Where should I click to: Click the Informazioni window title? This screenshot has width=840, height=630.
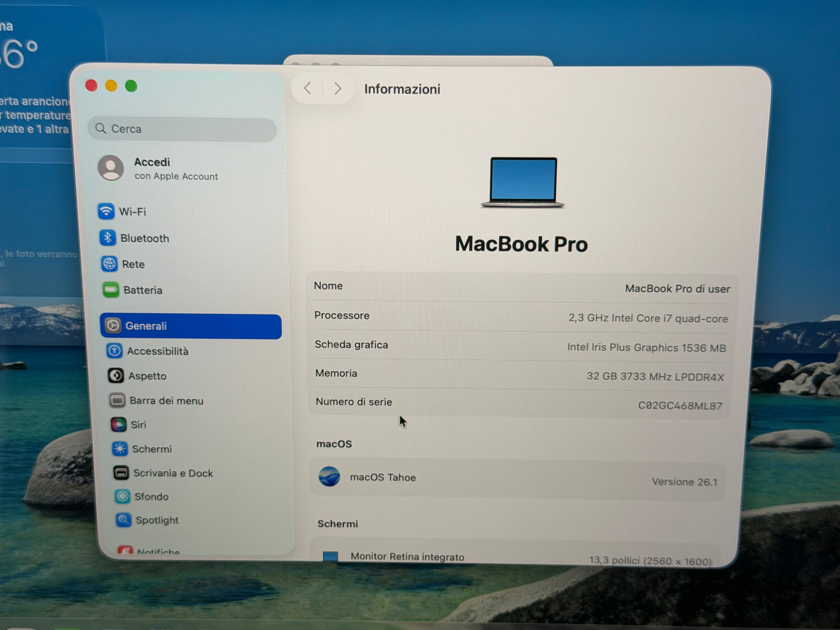(x=402, y=89)
